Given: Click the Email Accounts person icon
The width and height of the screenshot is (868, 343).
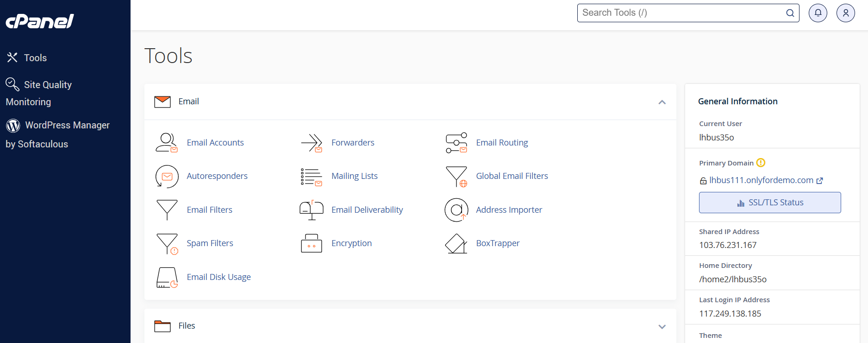Looking at the screenshot, I should (x=167, y=143).
